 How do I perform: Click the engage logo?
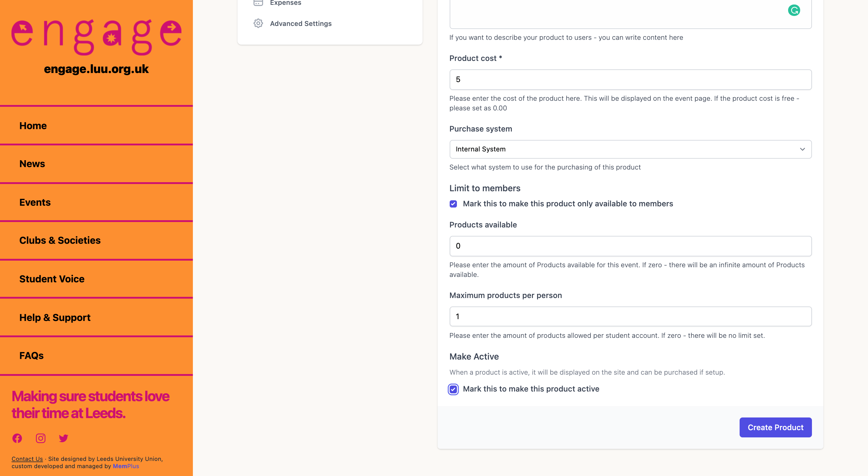96,37
